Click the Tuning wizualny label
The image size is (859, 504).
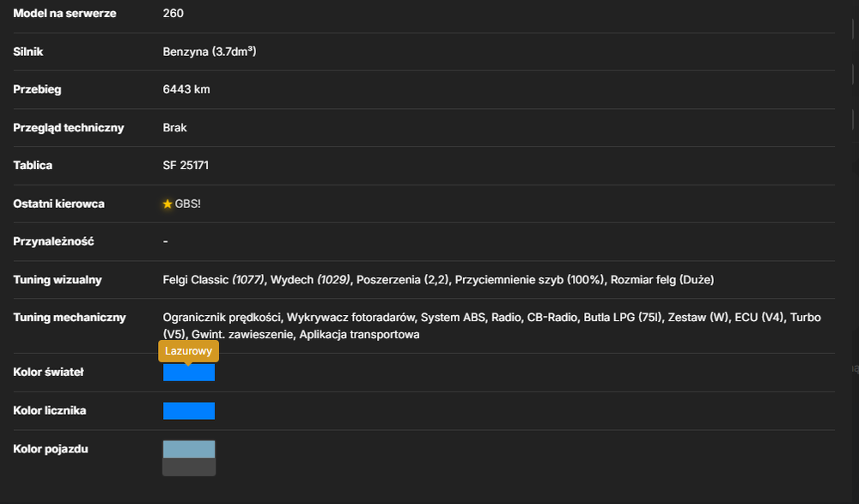coord(58,280)
